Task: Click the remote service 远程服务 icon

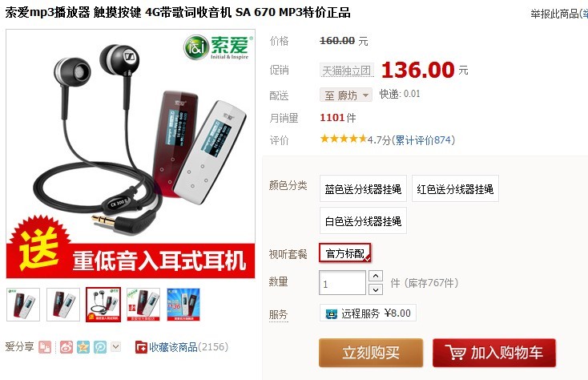Action: pyautogui.click(x=331, y=313)
